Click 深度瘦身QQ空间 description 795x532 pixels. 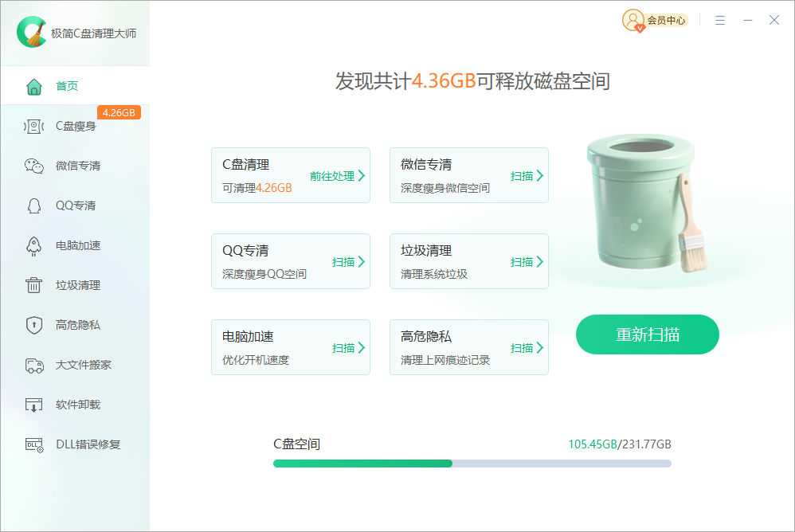coord(264,274)
